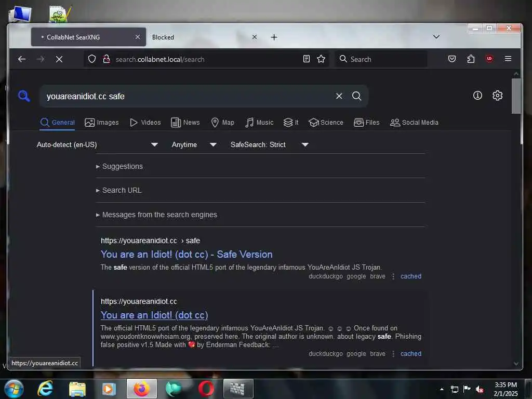Image resolution: width=532 pixels, height=399 pixels.
Task: Select the CollabNet SearXNG tab
Action: tap(88, 37)
